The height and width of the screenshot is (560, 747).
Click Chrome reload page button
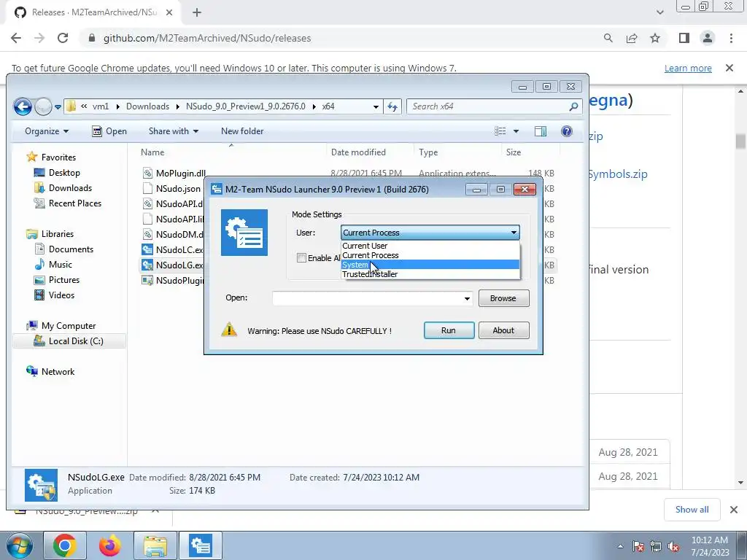63,38
